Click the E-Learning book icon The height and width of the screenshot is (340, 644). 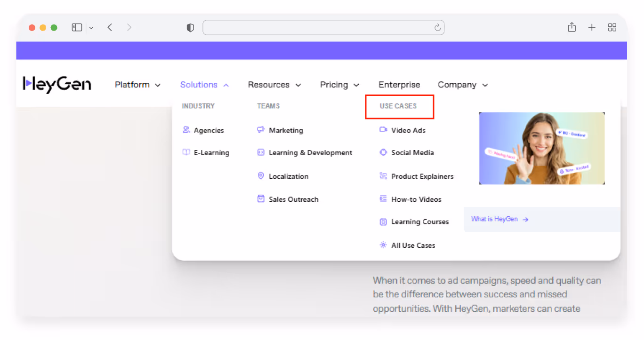click(186, 152)
